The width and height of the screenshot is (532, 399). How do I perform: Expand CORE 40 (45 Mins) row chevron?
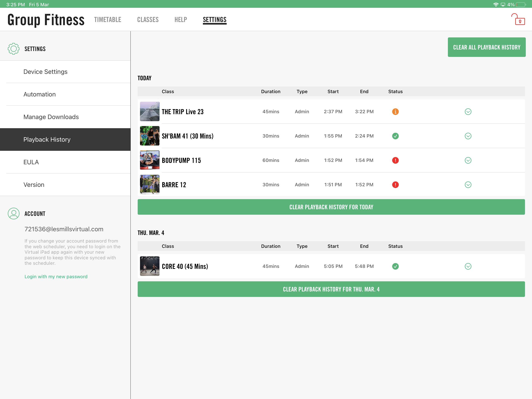[x=468, y=266]
